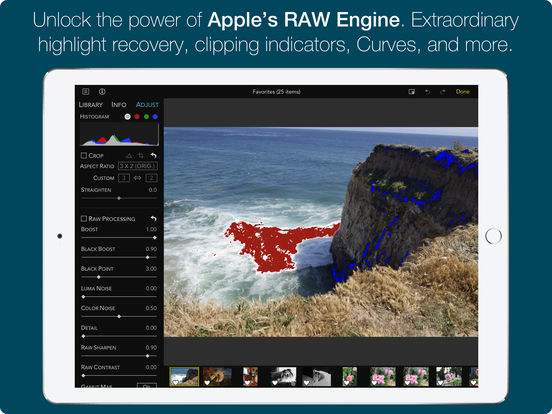Reset Crop settings with the revert arrow

click(x=153, y=155)
